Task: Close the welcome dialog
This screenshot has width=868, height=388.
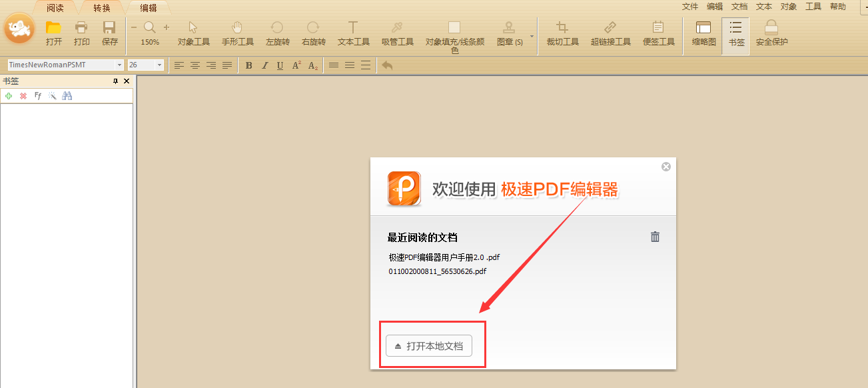Action: pyautogui.click(x=665, y=167)
